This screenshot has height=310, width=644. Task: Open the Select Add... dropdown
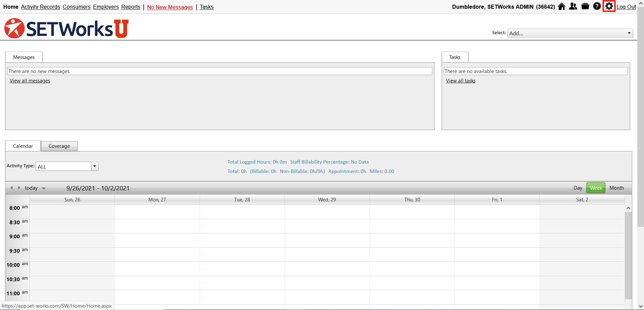(x=570, y=33)
